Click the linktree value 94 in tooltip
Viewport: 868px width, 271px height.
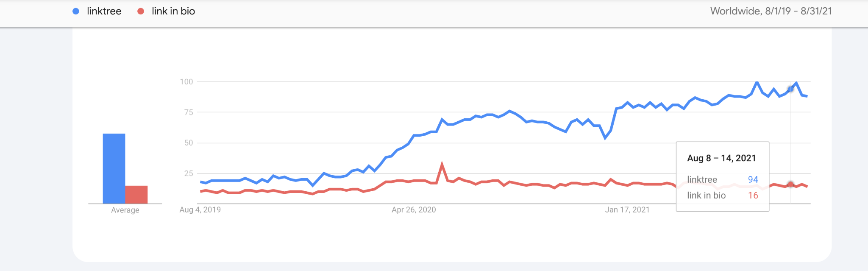(x=753, y=179)
